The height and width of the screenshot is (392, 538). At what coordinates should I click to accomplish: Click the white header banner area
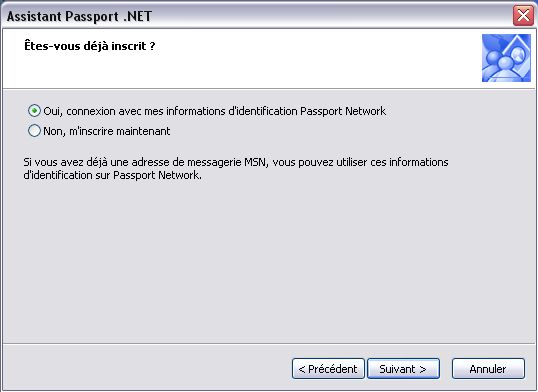(242, 58)
